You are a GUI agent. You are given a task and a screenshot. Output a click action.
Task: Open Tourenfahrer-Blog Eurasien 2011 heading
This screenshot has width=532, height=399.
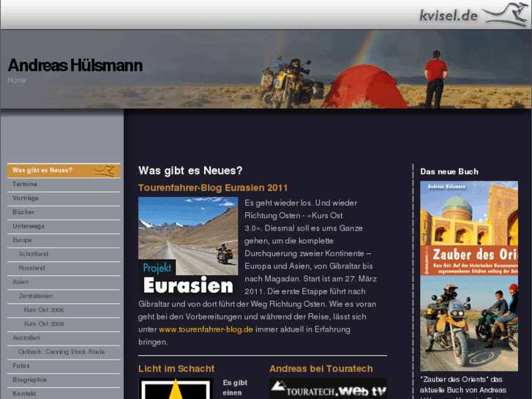[213, 187]
